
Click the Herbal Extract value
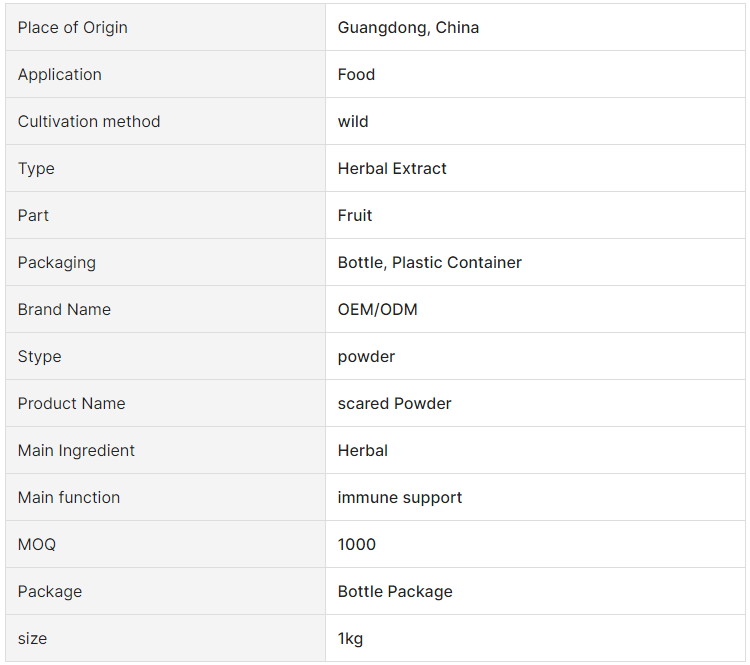tap(392, 168)
